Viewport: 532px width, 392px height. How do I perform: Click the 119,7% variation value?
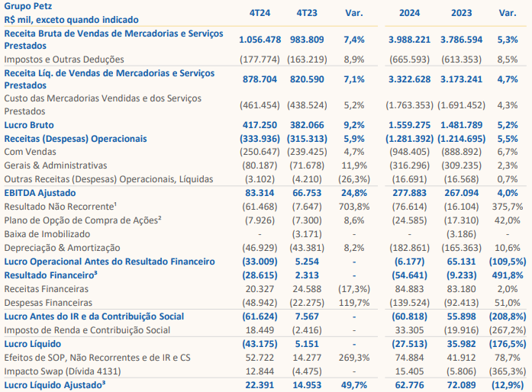[354, 303]
